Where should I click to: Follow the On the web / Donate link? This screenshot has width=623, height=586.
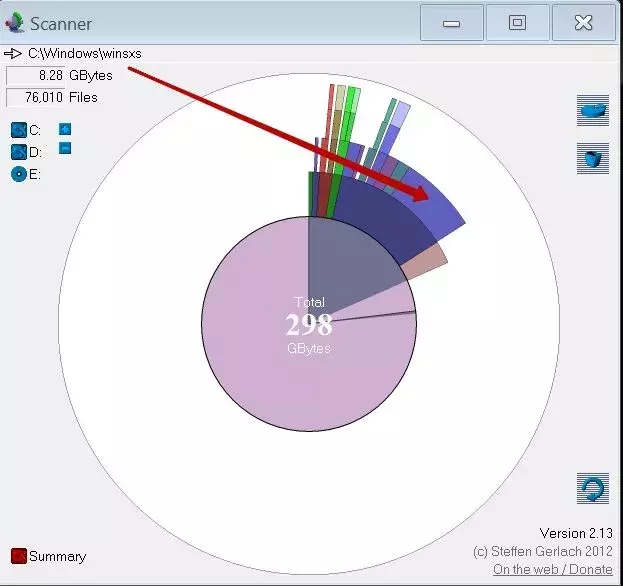coord(553,569)
